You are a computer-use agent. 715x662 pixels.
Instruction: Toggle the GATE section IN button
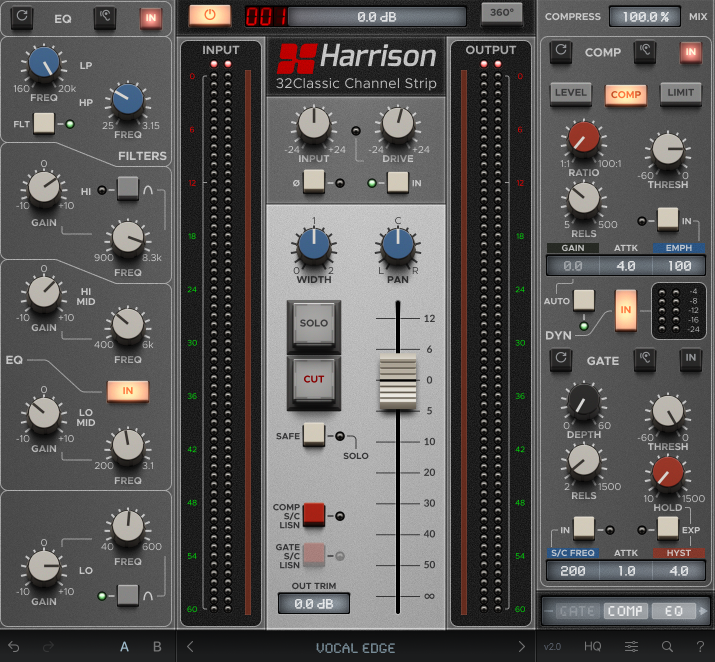[x=690, y=358]
